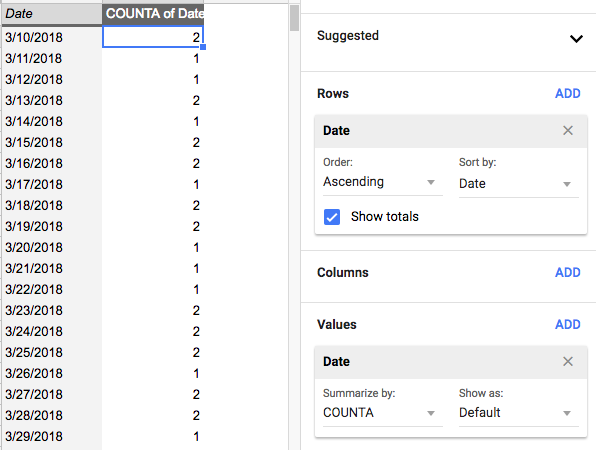Open the Sort by Date dropdown

[x=518, y=184]
